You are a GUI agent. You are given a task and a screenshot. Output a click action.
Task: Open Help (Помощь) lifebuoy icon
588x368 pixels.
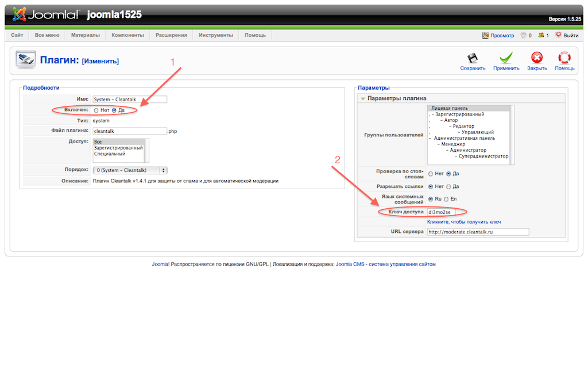coord(564,58)
